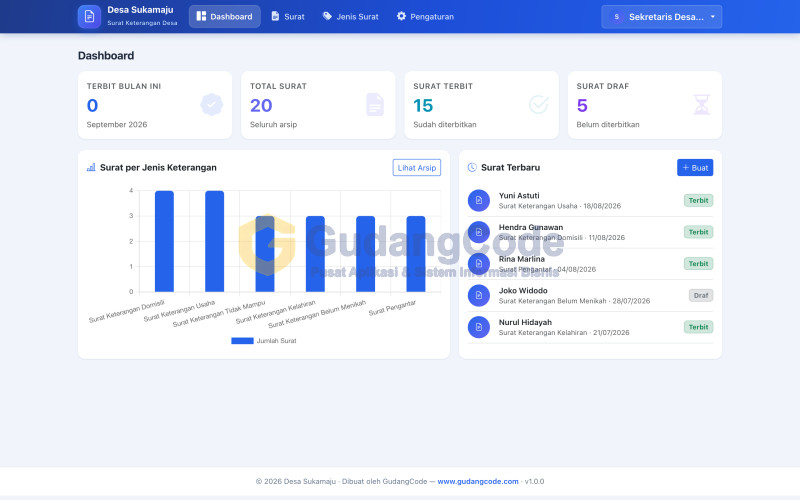Click the document icon next to Joko Widodo

tap(479, 295)
